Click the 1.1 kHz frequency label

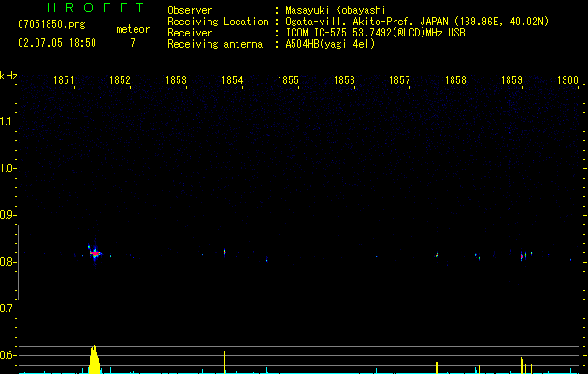point(7,122)
